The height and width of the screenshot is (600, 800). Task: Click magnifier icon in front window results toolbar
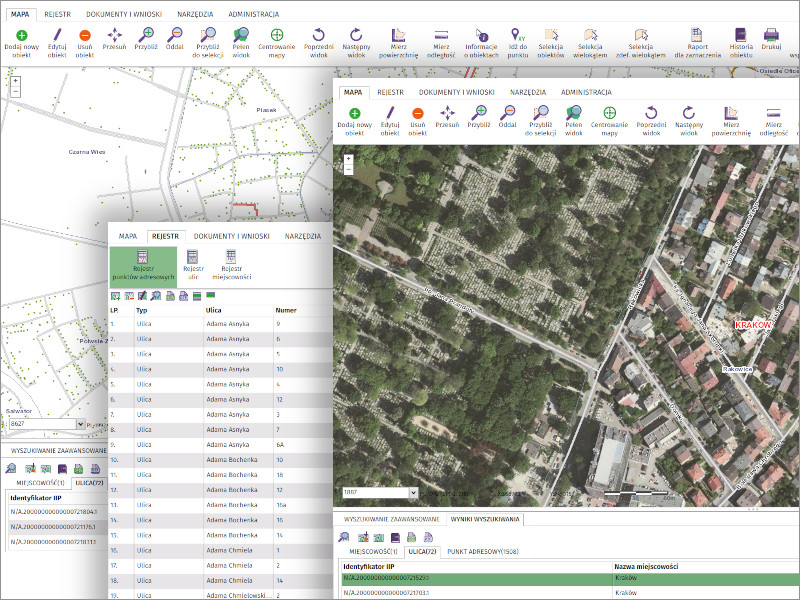(x=344, y=537)
